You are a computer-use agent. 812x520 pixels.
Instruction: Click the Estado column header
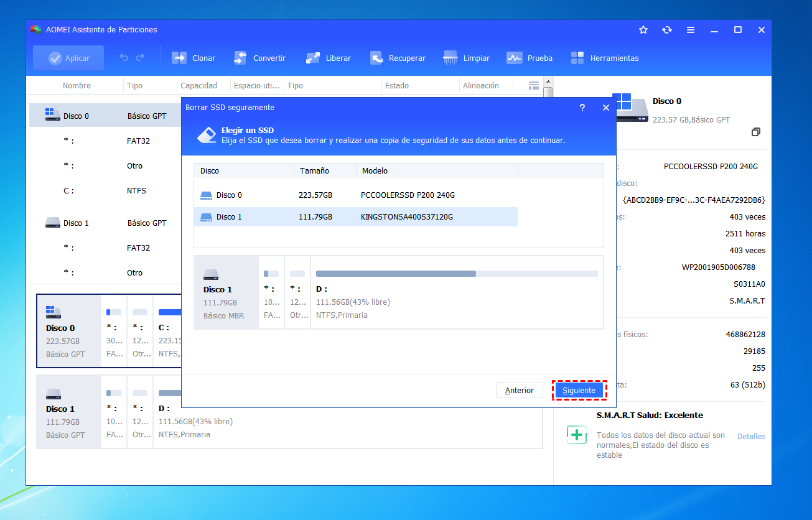click(397, 86)
